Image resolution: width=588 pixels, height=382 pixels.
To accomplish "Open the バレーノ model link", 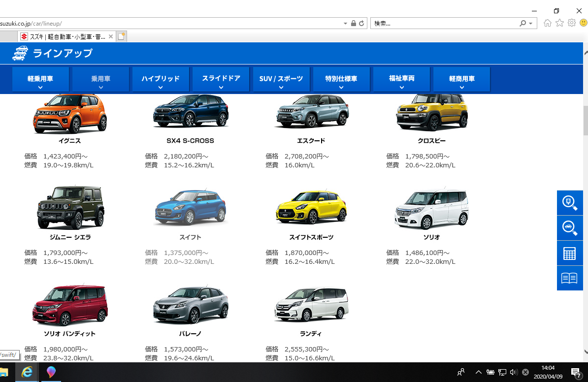I will 191,334.
